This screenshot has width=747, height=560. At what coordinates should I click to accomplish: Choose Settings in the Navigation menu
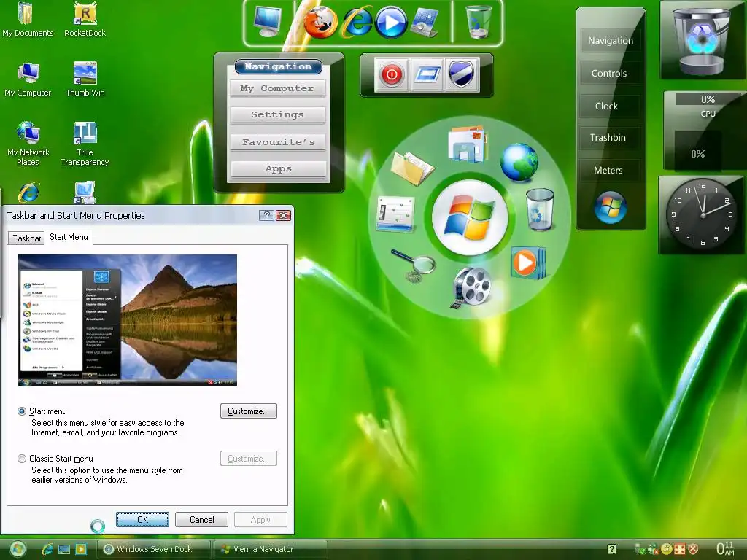pyautogui.click(x=277, y=114)
